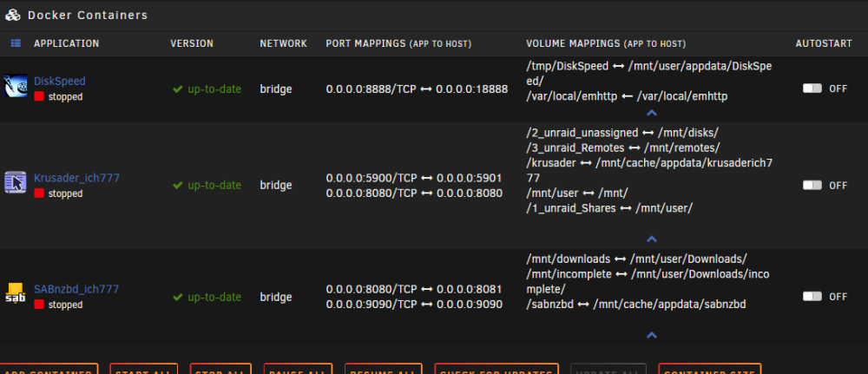Screen dimensions: 868x374
Task: Click the DiskSpeed container icon
Action: coord(16,86)
